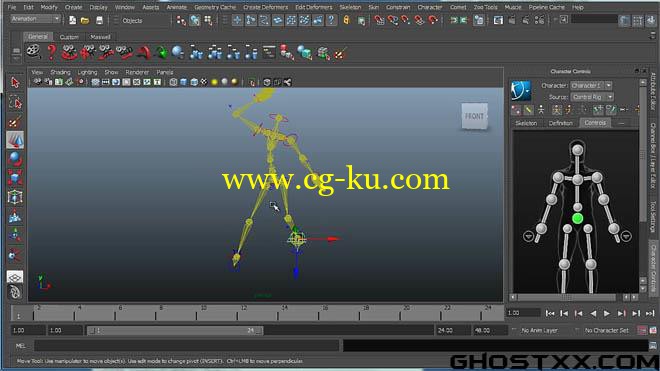The height and width of the screenshot is (371, 660).
Task: Go to start of playback range
Action: pos(550,313)
